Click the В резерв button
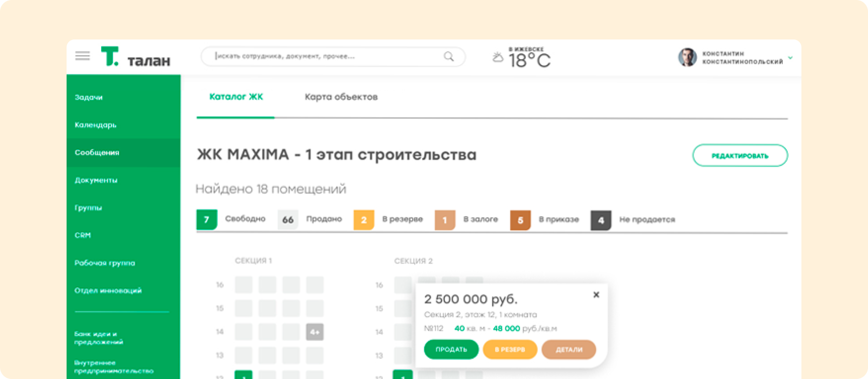This screenshot has height=379, width=868. [x=510, y=349]
